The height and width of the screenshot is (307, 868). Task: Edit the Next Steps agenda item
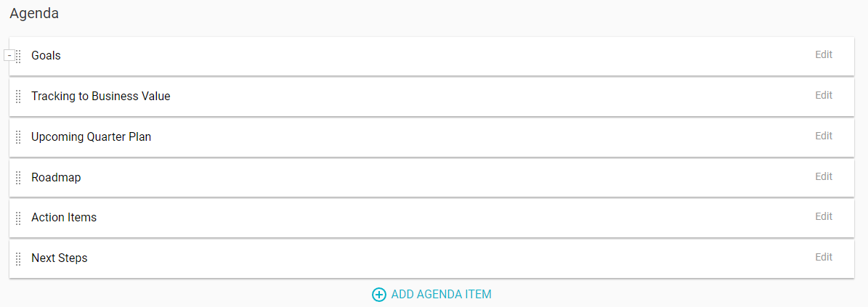coord(823,257)
